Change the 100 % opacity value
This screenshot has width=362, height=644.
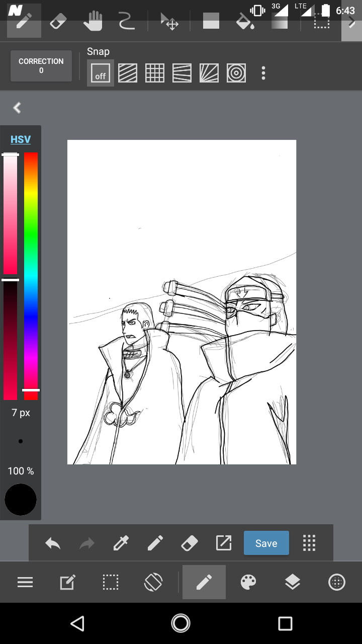(x=21, y=471)
